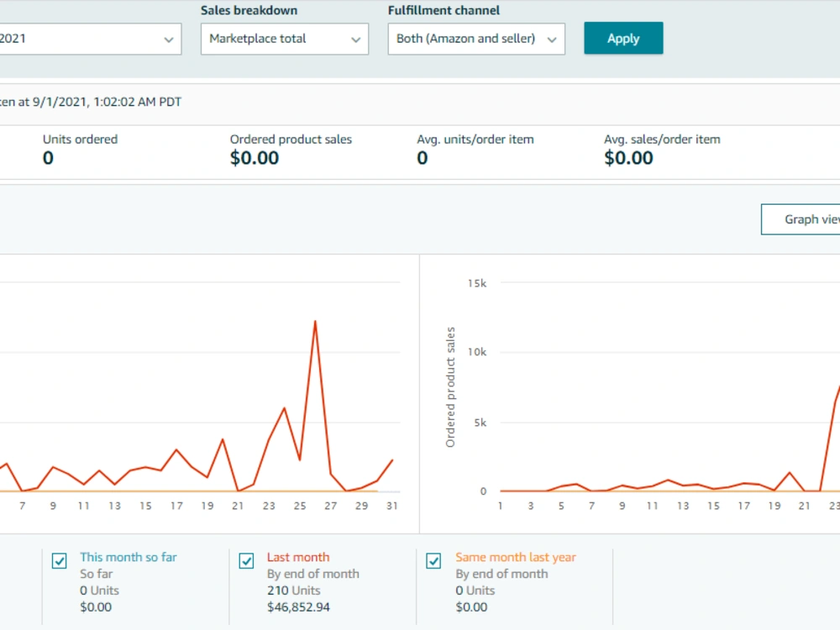This screenshot has height=630, width=840.
Task: Select the Last month legend label
Action: click(x=298, y=557)
